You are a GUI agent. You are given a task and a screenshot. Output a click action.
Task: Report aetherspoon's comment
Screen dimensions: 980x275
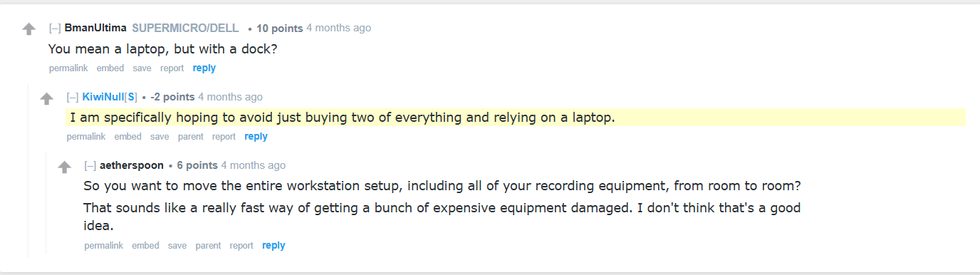coord(241,246)
